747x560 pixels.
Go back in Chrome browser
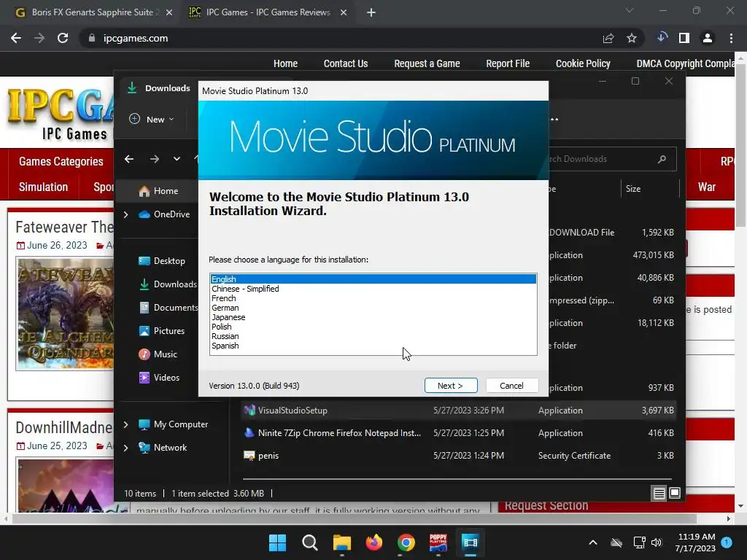coord(16,38)
